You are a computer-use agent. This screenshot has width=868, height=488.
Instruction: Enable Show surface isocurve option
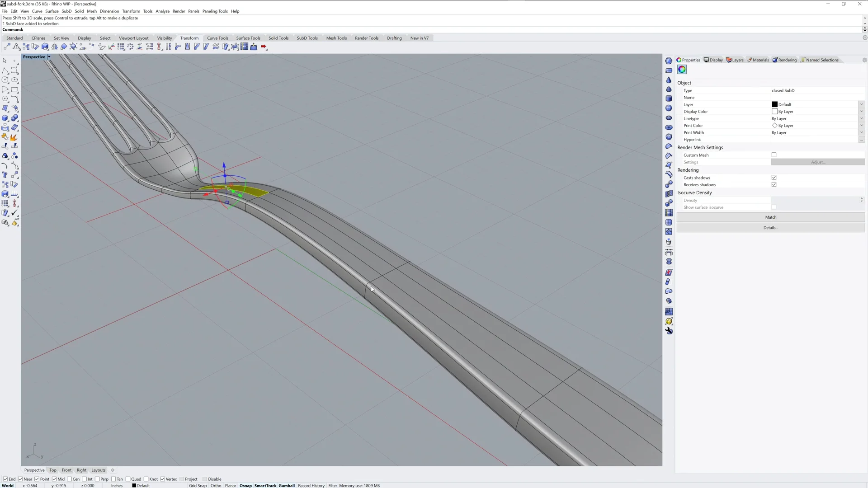coord(774,207)
